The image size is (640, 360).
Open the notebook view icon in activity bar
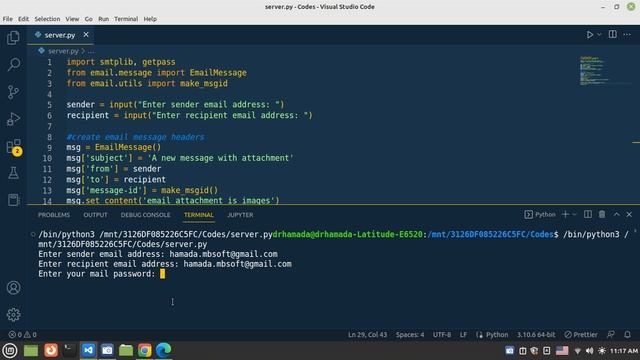pyautogui.click(x=13, y=200)
